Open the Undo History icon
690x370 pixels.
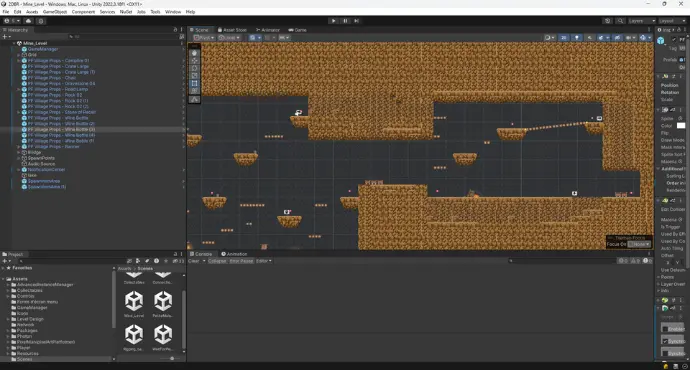coord(608,21)
